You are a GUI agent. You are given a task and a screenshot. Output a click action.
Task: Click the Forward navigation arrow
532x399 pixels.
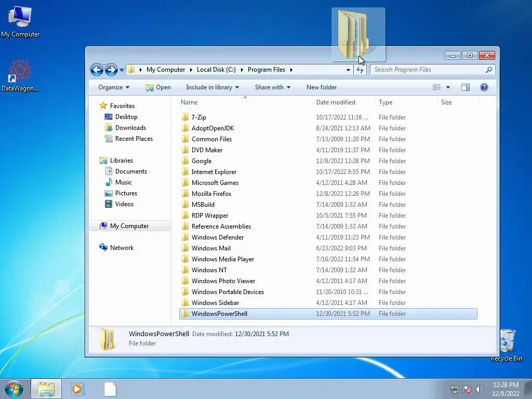[x=111, y=70]
